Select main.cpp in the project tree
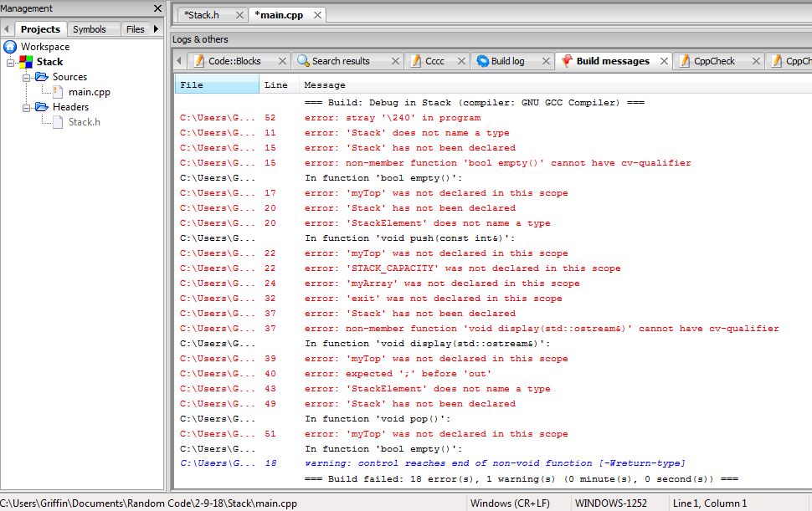Image resolution: width=812 pixels, height=511 pixels. pos(89,92)
